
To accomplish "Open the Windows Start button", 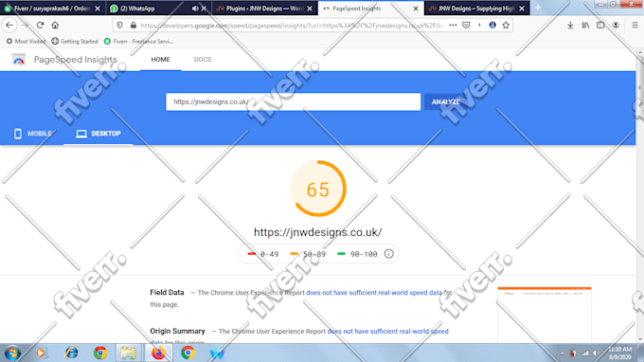I will 12,353.
